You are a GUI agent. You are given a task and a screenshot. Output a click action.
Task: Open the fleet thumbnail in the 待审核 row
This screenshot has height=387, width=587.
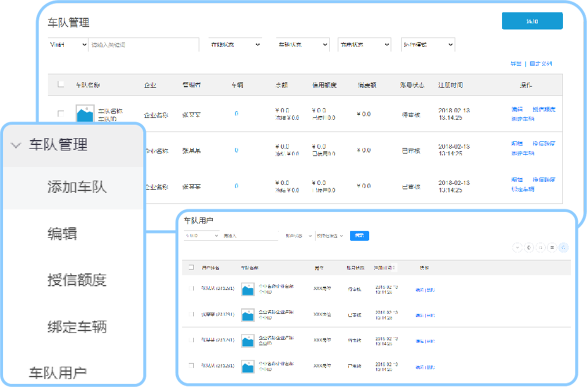[x=85, y=113]
